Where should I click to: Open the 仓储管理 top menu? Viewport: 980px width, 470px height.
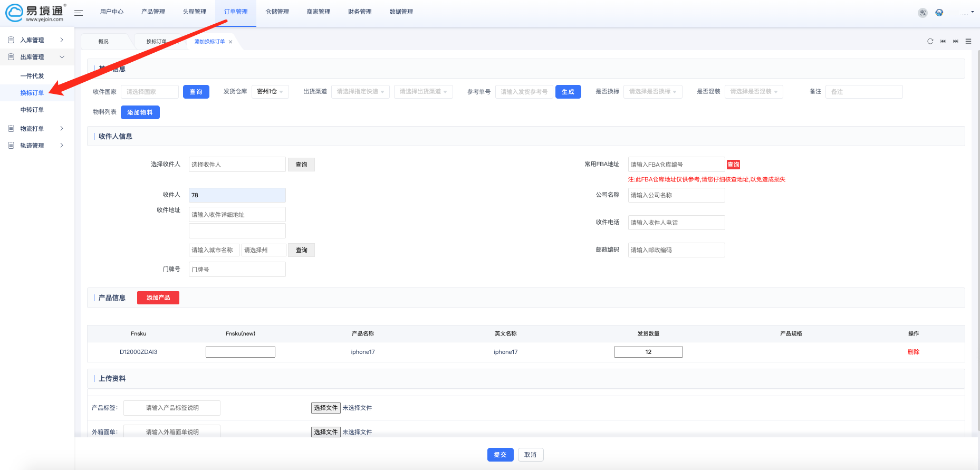277,12
